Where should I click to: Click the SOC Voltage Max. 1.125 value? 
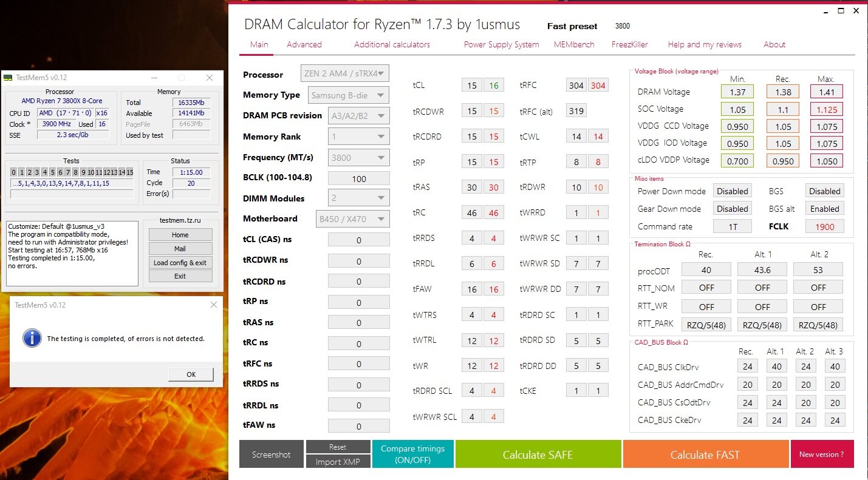pos(827,110)
